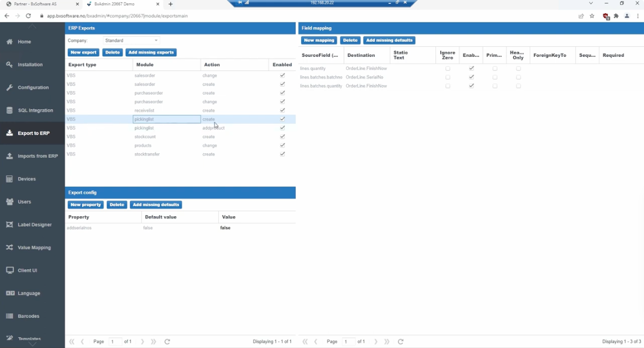Switch to Partner - BxSoftware AS tab

point(41,4)
